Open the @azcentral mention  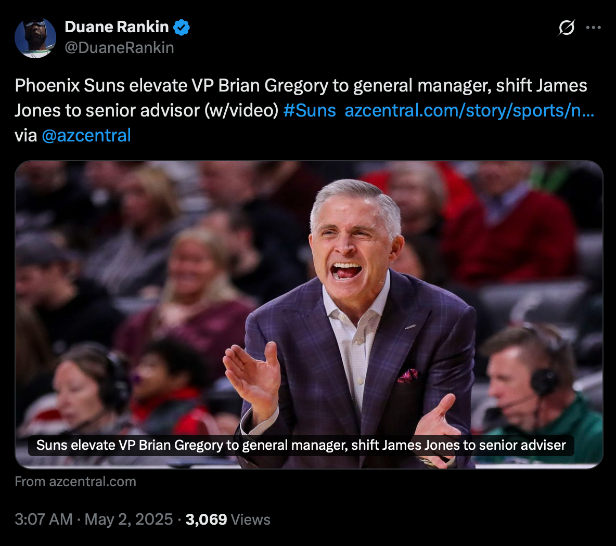point(86,136)
